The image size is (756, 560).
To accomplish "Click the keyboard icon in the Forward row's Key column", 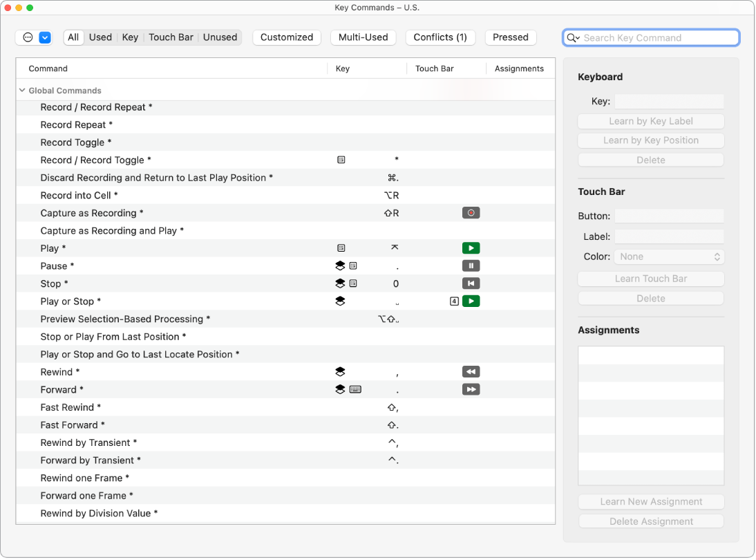I will coord(355,389).
